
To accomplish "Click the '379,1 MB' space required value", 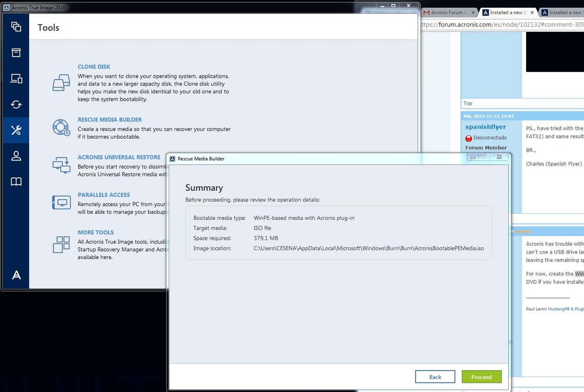I will [x=266, y=238].
